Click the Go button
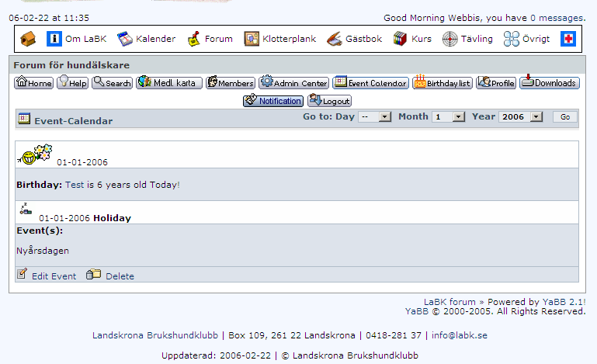Image resolution: width=597 pixels, height=364 pixels. pyautogui.click(x=565, y=117)
